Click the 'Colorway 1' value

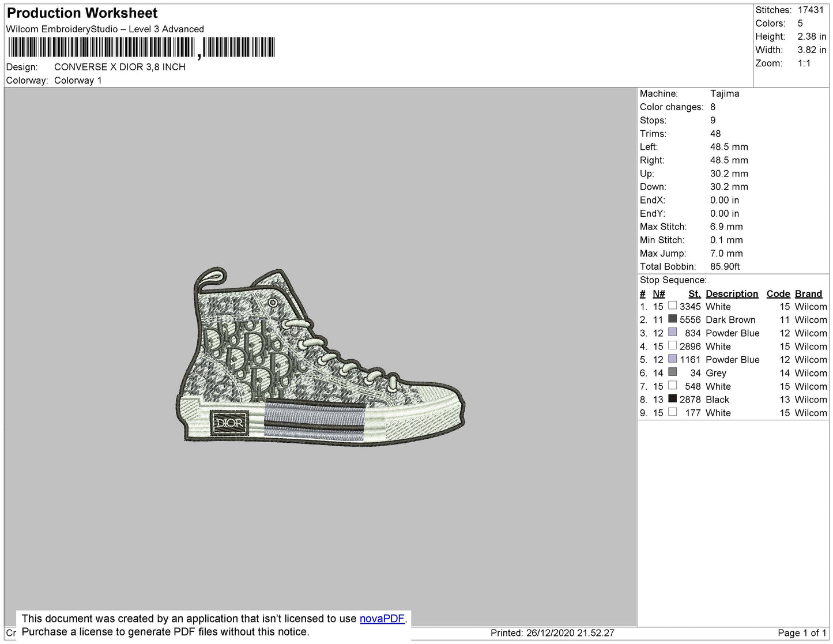click(78, 80)
